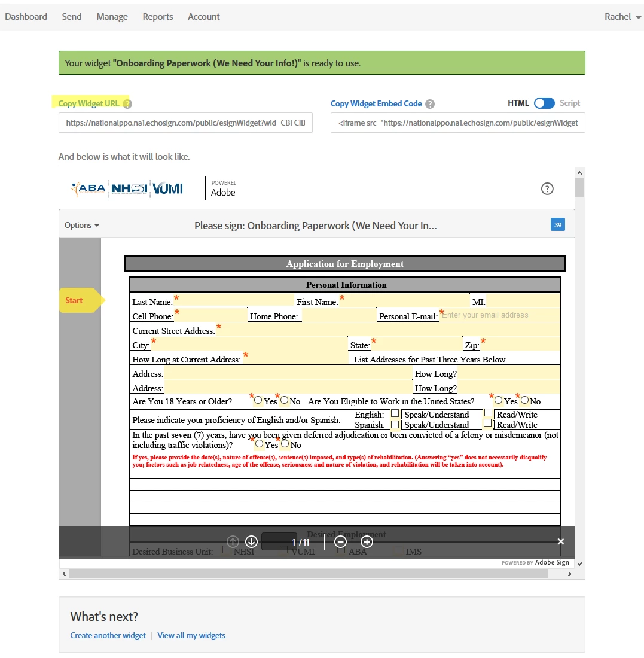The width and height of the screenshot is (644, 658).
Task: Click the horizontal scrollbar thumb
Action: [x=309, y=574]
